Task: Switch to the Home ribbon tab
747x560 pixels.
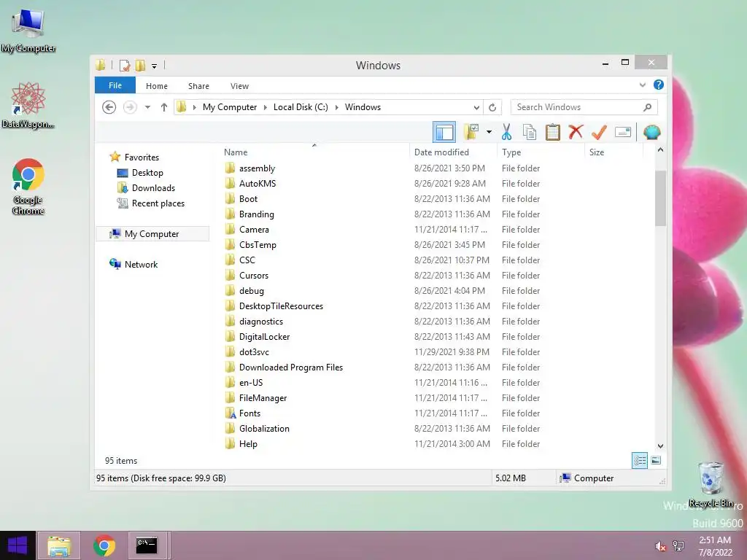Action: click(x=157, y=86)
